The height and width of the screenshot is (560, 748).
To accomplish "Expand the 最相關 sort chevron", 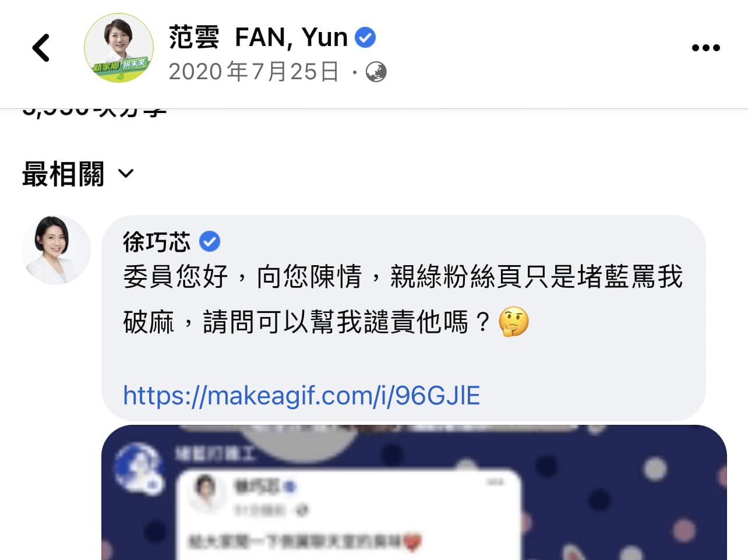I will click(126, 173).
